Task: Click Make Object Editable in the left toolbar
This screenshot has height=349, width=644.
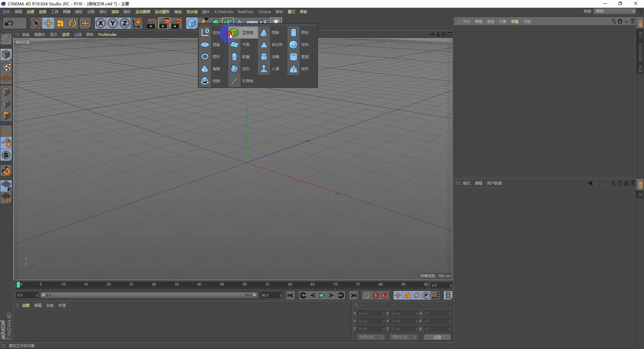Action: [x=6, y=39]
